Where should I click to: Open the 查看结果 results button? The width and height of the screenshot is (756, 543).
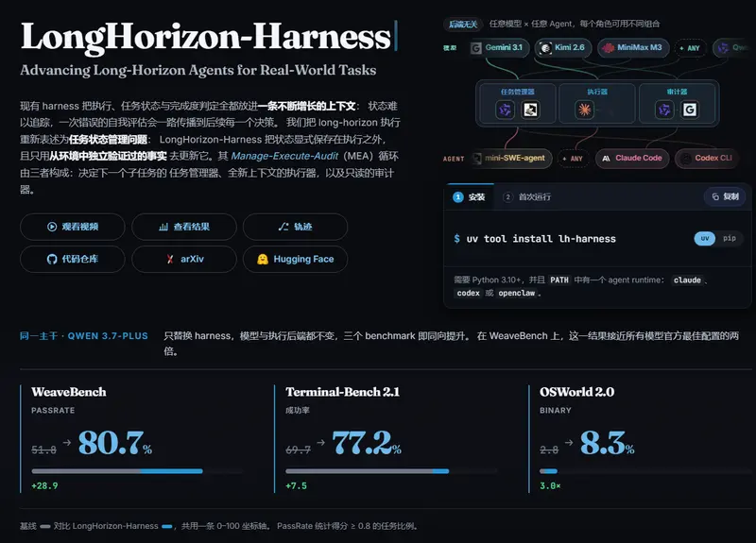coord(184,227)
